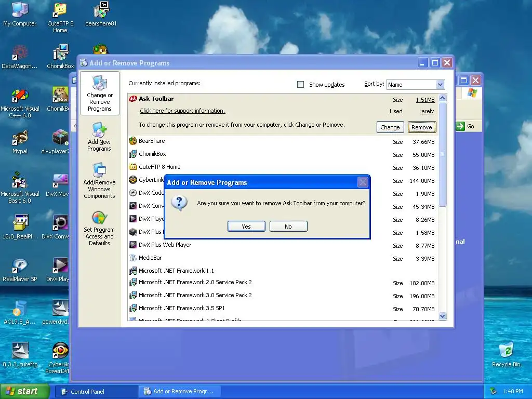This screenshot has width=532, height=399.
Task: Click Ask Toolbar size value 1.51MB
Action: pyautogui.click(x=425, y=100)
